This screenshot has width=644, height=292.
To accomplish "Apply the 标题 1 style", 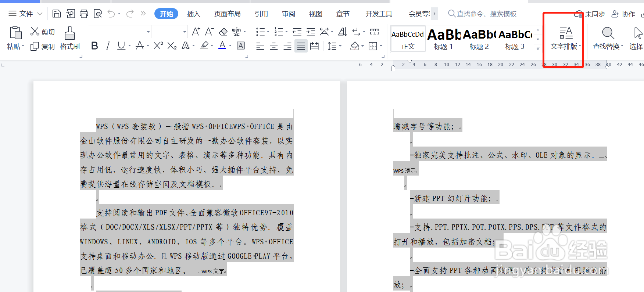I will tap(443, 39).
